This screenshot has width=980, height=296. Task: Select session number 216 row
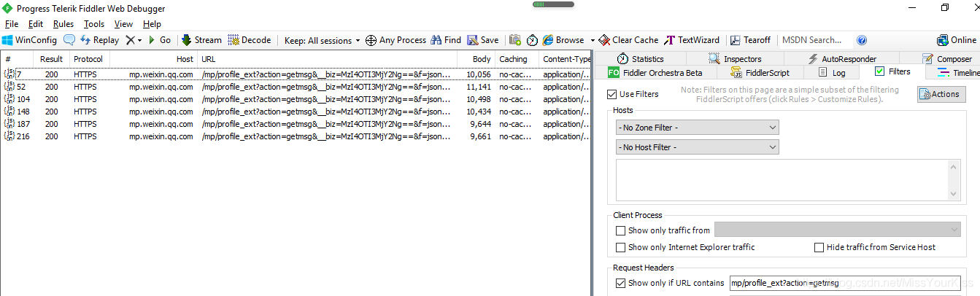[295, 136]
